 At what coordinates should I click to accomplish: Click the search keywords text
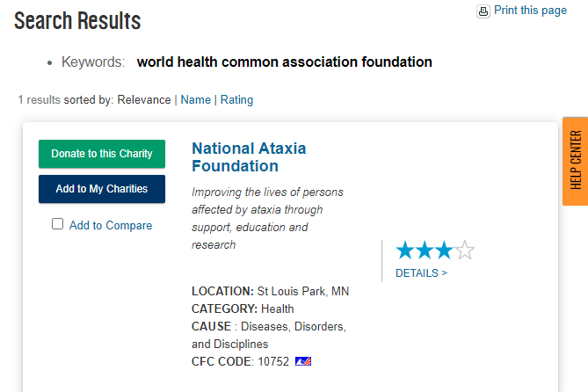(284, 62)
